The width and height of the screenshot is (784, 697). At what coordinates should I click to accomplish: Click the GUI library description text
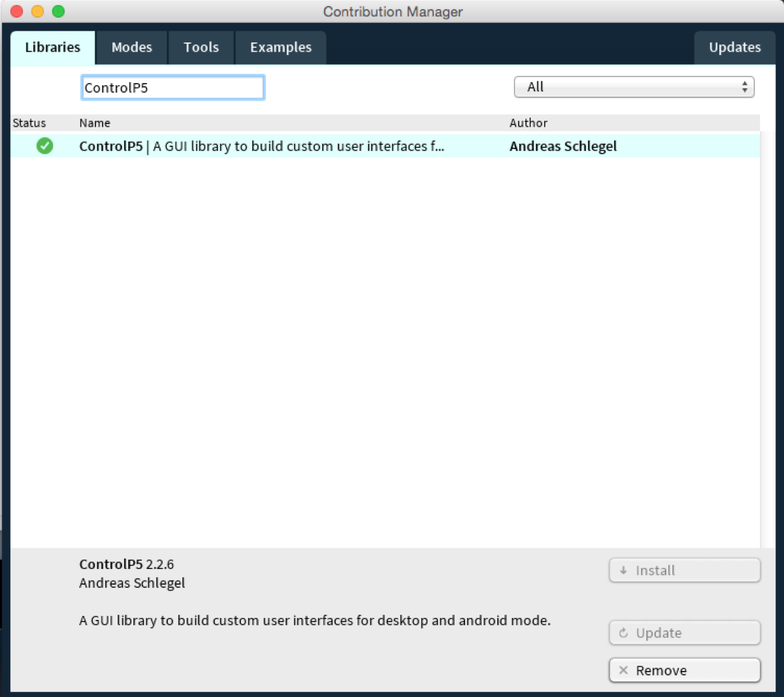click(315, 621)
